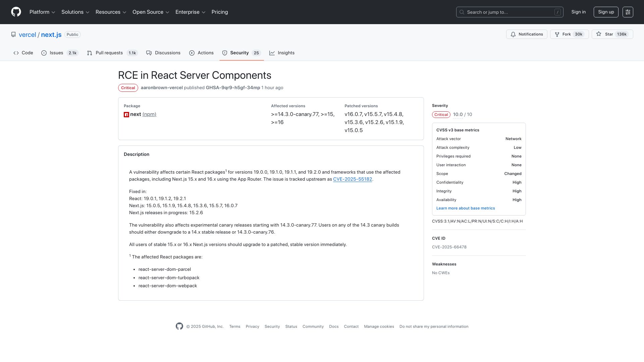Expand the Open Source menu
Screen dimensions: 644x362
coord(151,12)
